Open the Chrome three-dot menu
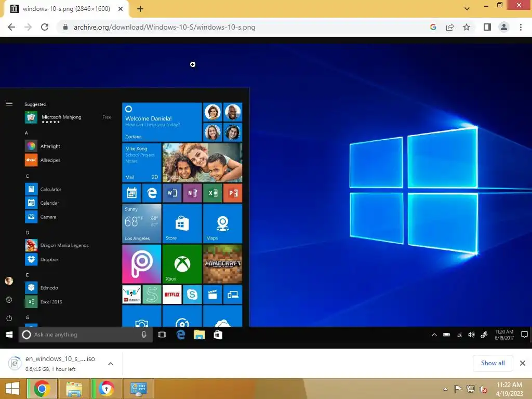The height and width of the screenshot is (399, 532). click(x=521, y=27)
